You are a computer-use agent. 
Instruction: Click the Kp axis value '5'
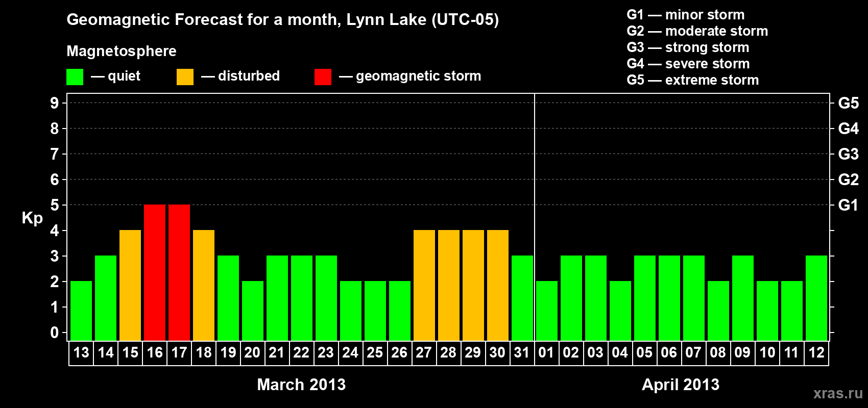click(55, 205)
